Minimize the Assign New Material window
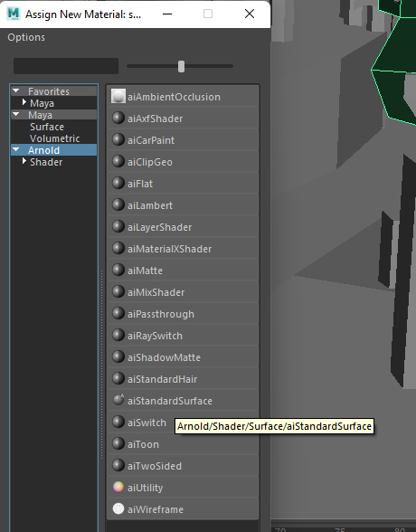The height and width of the screenshot is (532, 416). (167, 14)
